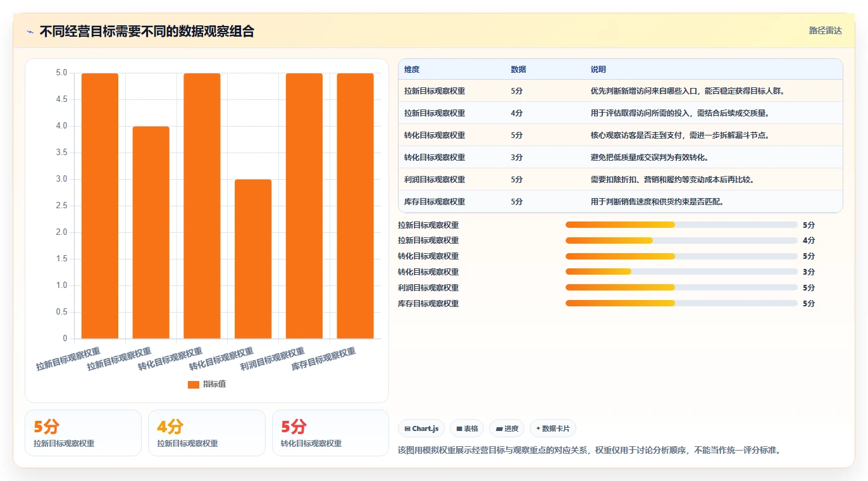Select the 数据卡片 tag
The image size is (868, 481).
pyautogui.click(x=553, y=428)
